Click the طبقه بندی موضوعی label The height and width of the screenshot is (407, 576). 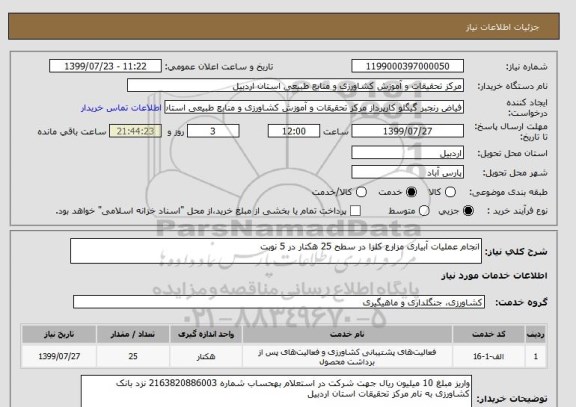508,192
